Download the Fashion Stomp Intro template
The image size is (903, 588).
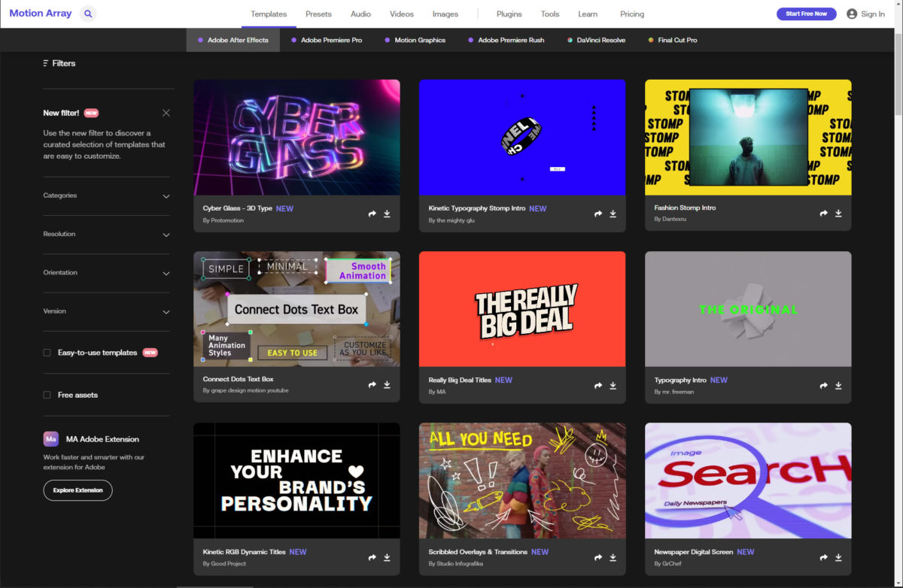[838, 214]
